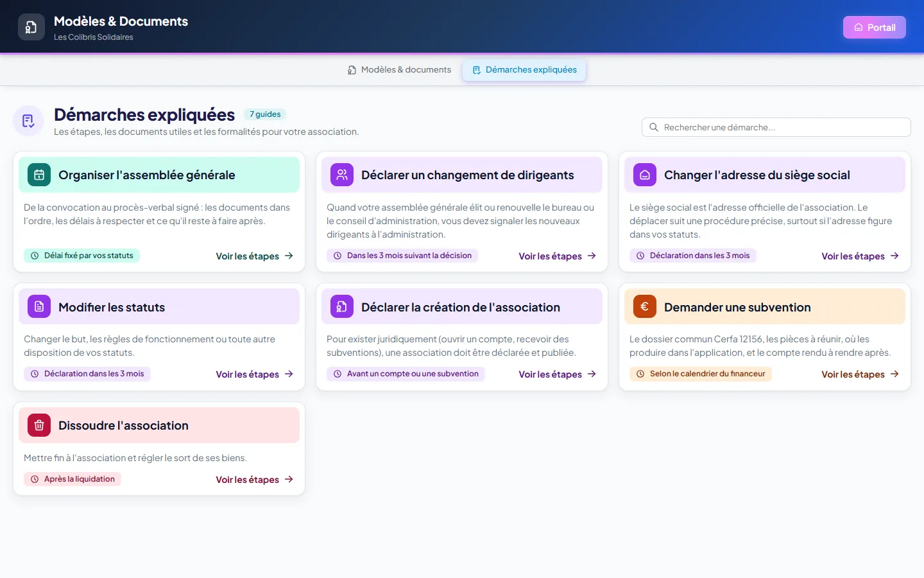Click the Organiser l'assemblée générale card title

[147, 175]
